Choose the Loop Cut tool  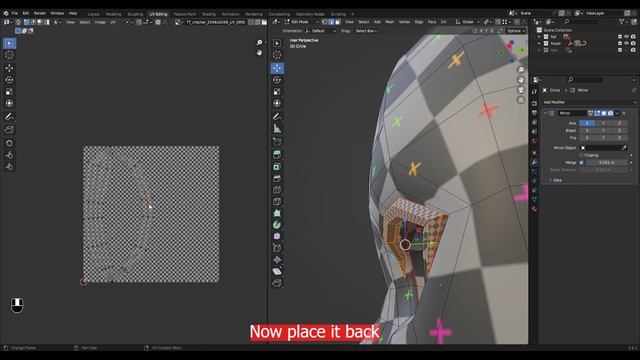[x=277, y=190]
